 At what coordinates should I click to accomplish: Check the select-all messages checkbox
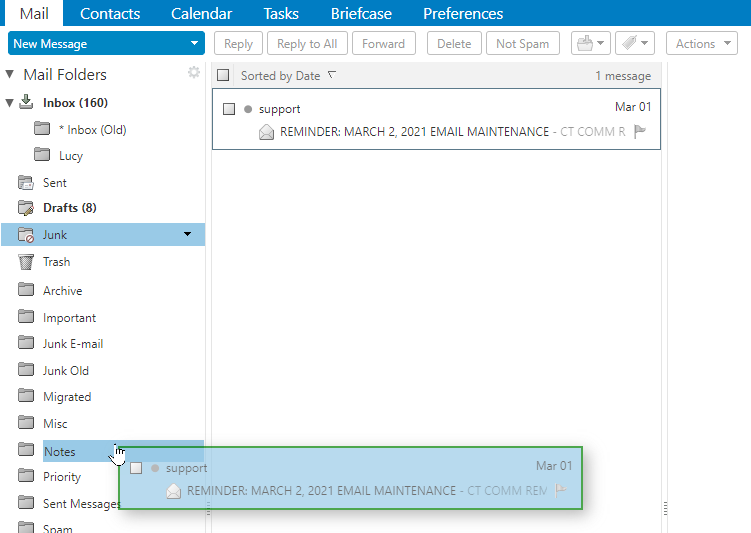[223, 76]
